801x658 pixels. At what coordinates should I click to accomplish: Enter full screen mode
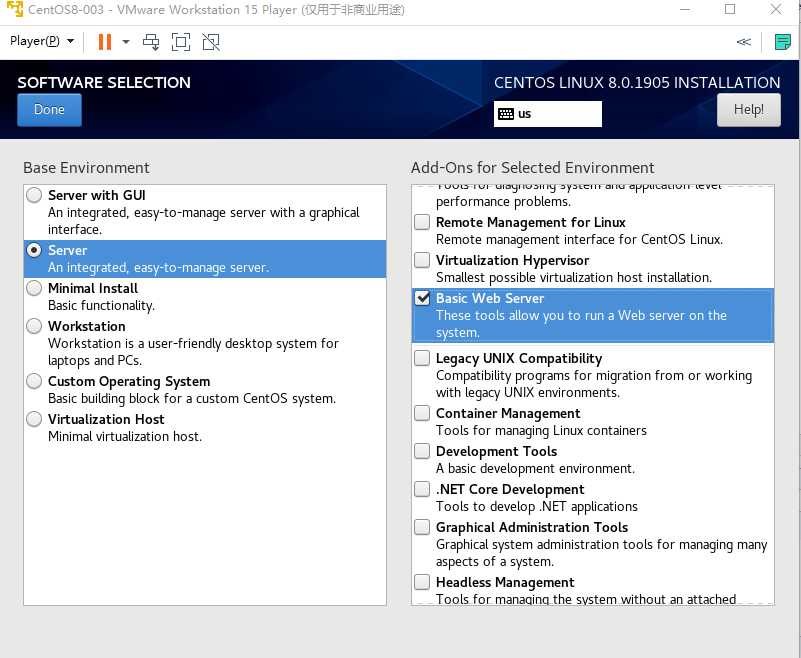[181, 42]
